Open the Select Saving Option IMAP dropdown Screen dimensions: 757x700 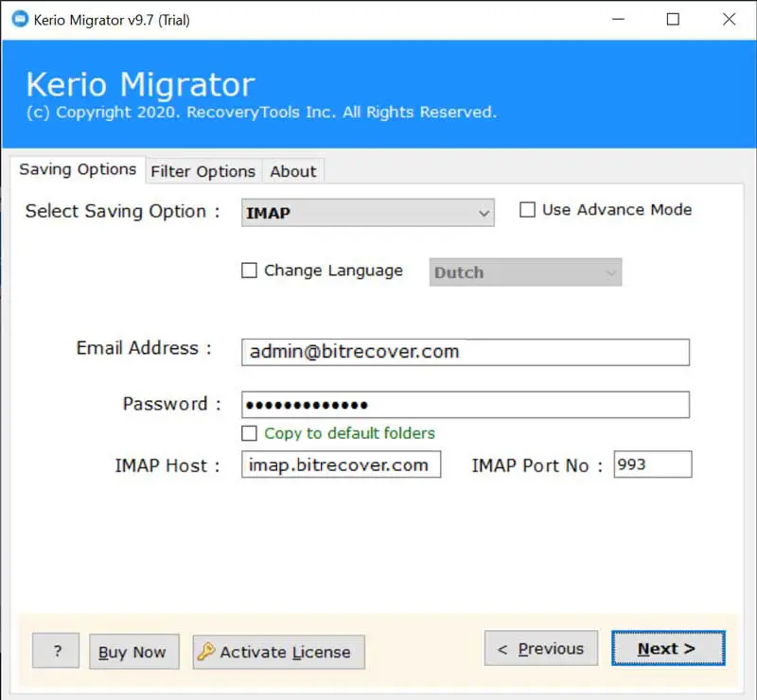point(368,213)
